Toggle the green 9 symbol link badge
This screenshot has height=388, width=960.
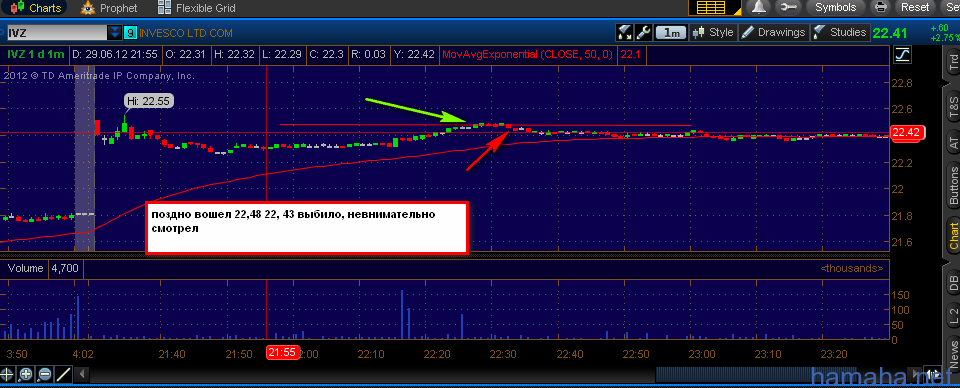pos(130,33)
